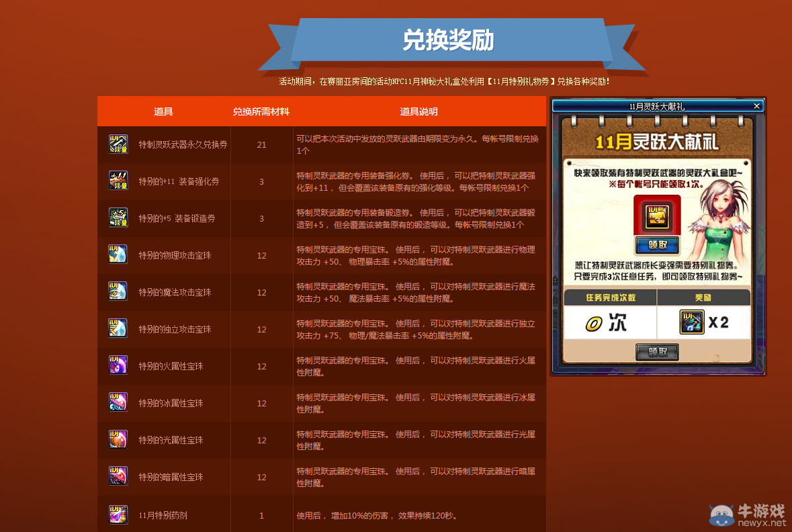The height and width of the screenshot is (532, 792).
Task: Click the 特制灵跃武器永久兑换券 item icon
Action: [x=118, y=144]
